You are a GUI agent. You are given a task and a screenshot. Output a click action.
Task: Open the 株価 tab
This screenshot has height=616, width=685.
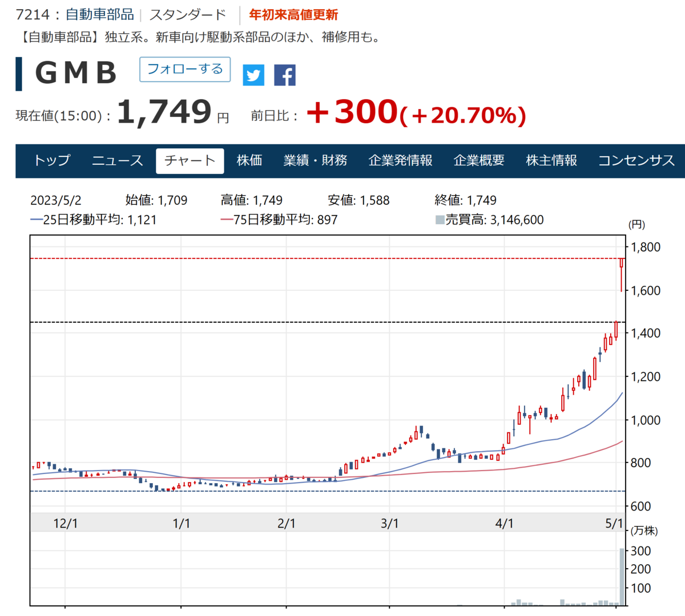click(x=249, y=161)
